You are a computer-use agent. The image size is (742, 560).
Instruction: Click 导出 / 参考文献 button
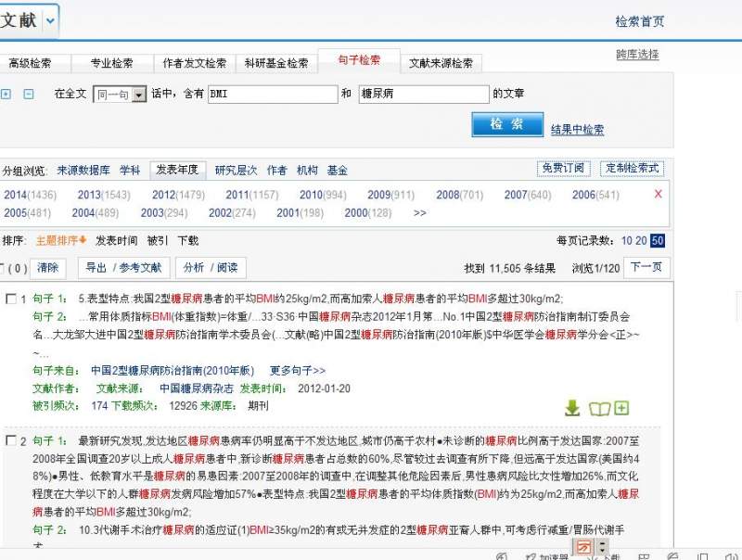tap(124, 268)
